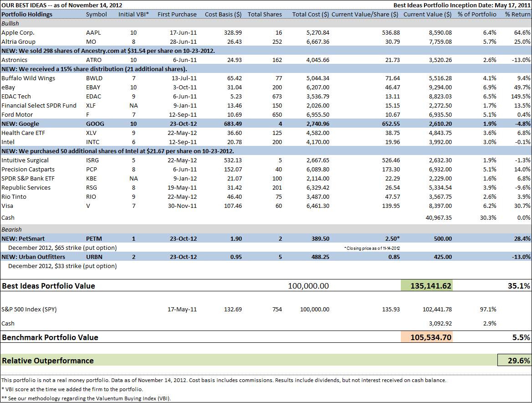Select the URBN symbol cell
The height and width of the screenshot is (403, 532).
tap(95, 257)
